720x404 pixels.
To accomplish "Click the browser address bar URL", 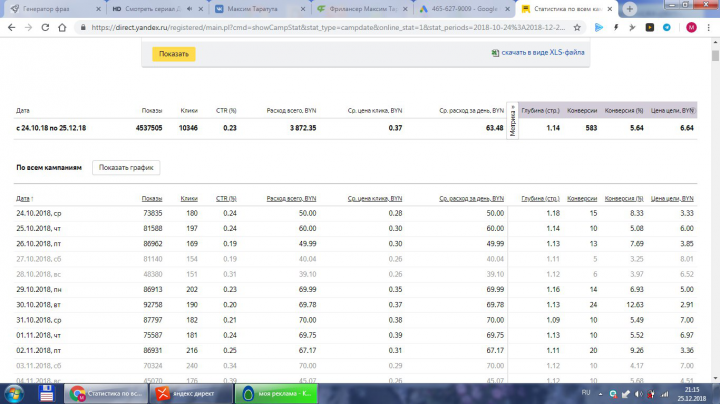I will 328,28.
